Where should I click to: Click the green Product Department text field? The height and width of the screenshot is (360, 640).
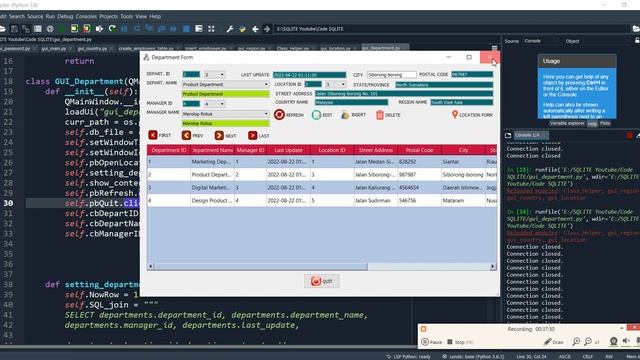pyautogui.click(x=225, y=94)
